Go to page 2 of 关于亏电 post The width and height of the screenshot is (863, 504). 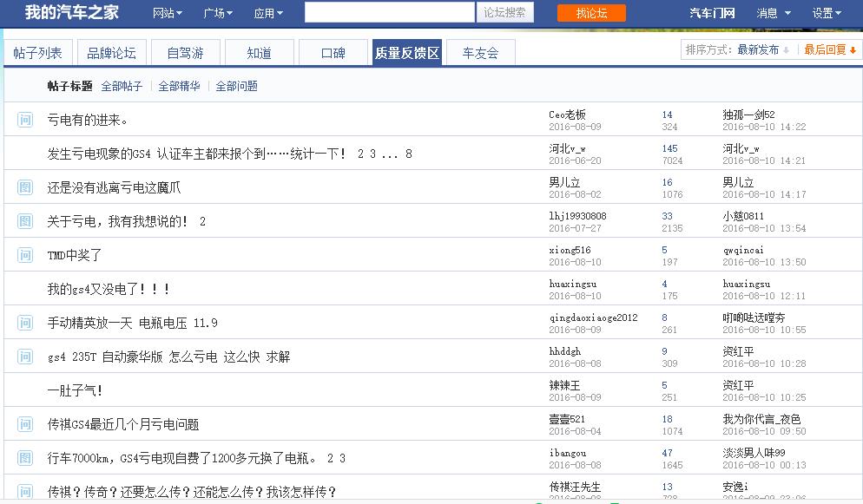click(x=202, y=221)
